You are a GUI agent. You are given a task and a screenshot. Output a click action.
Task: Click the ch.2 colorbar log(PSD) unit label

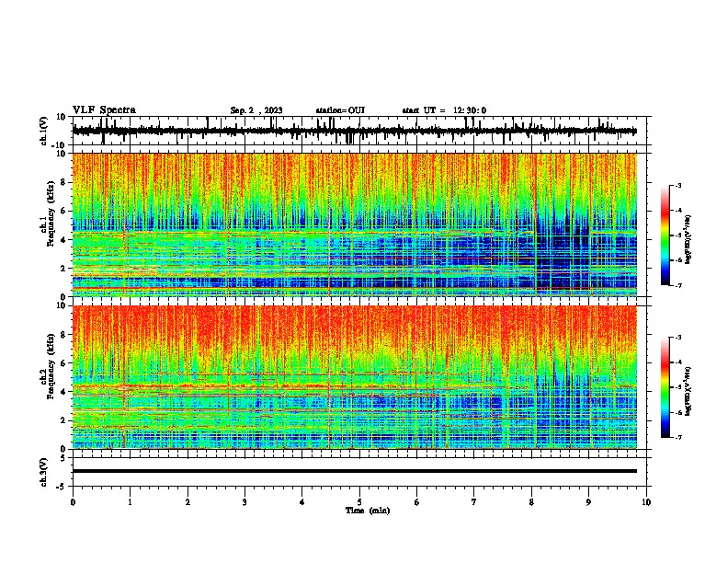click(688, 391)
